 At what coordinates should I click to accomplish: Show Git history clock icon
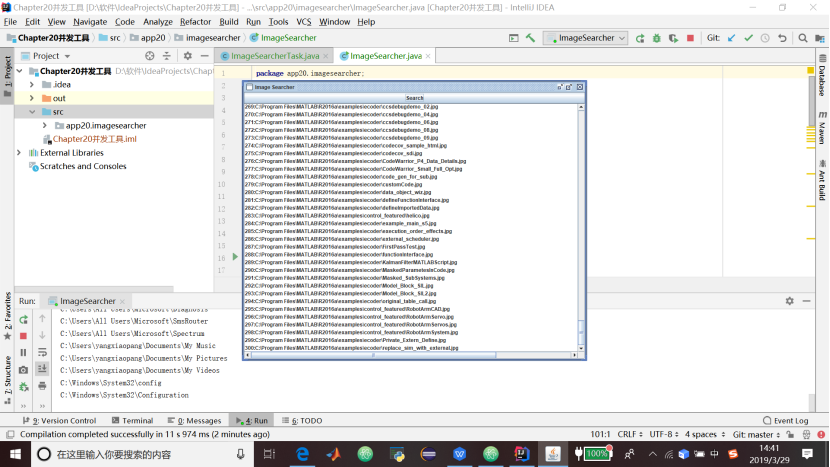click(x=765, y=38)
